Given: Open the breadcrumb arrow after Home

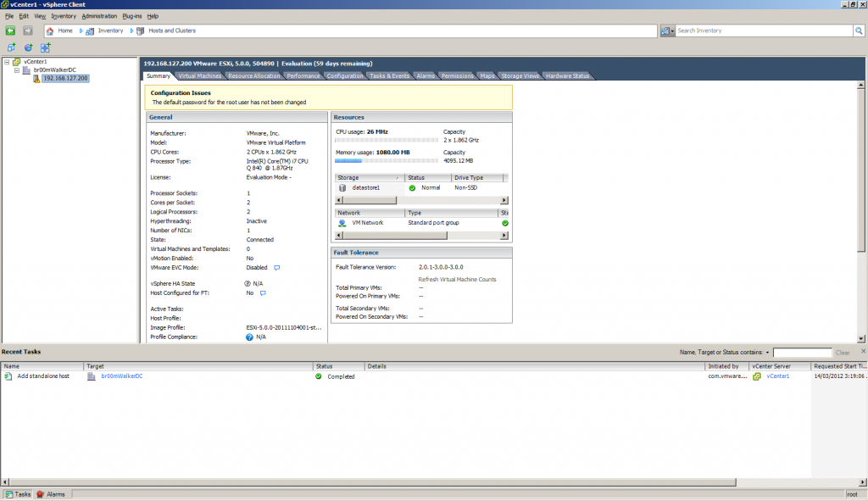Looking at the screenshot, I should point(81,31).
